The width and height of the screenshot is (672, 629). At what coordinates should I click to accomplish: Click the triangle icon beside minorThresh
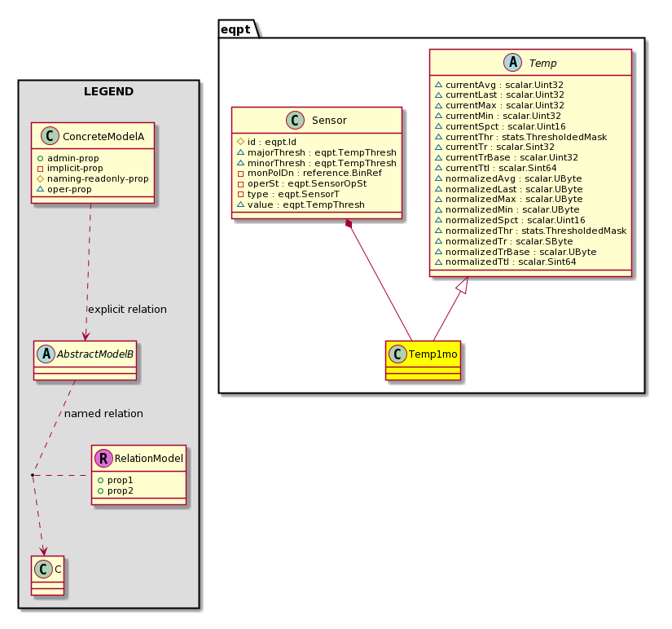click(240, 162)
